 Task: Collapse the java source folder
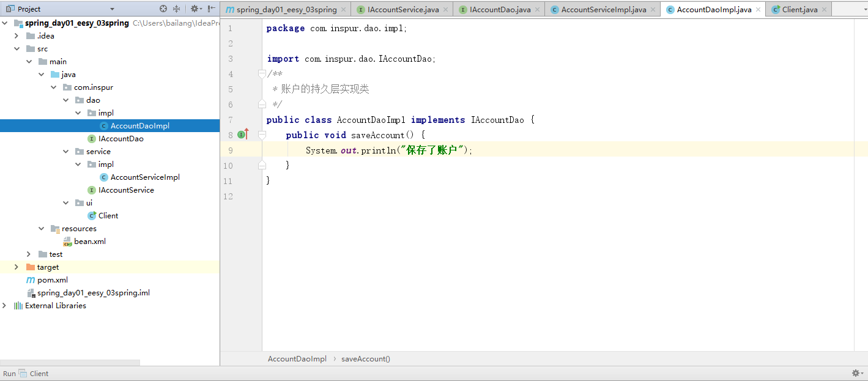tap(41, 75)
